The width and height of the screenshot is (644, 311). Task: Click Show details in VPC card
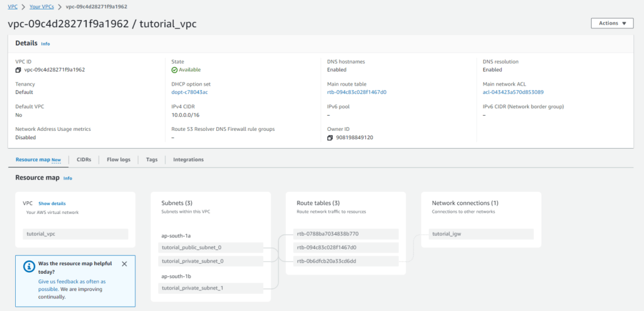coord(52,203)
